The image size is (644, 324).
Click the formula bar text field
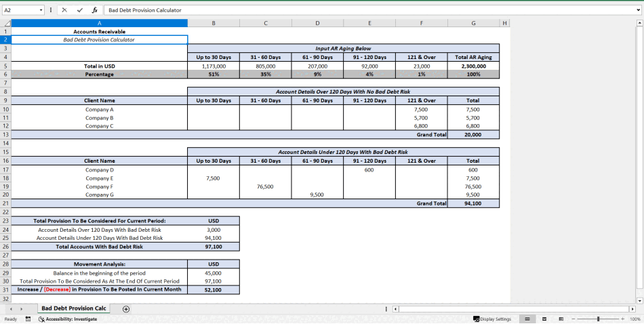pos(369,10)
